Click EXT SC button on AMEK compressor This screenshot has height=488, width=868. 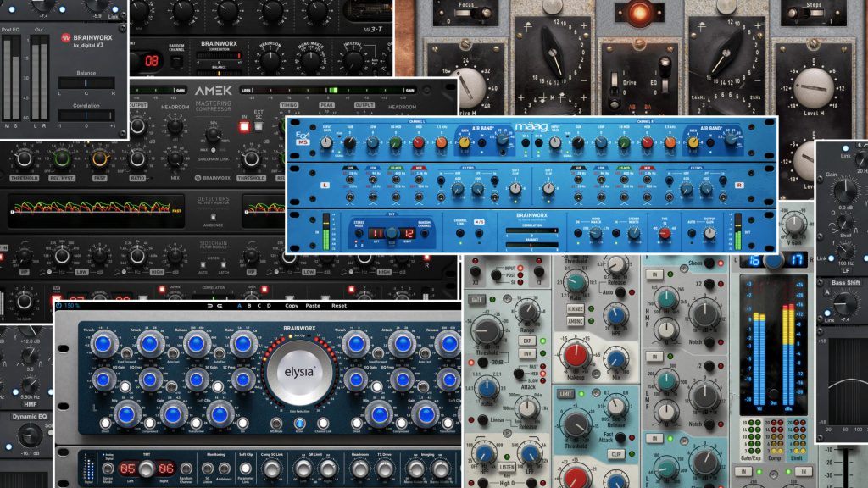(259, 127)
